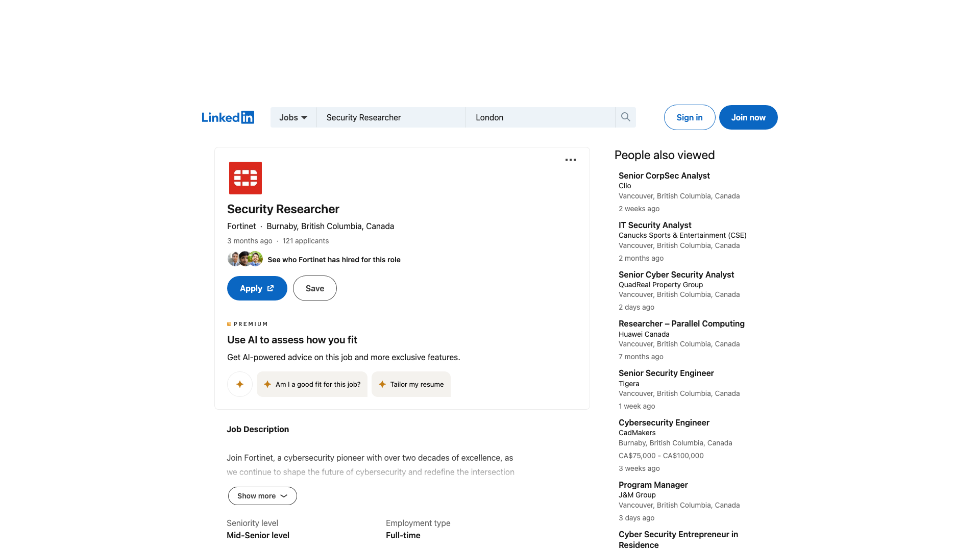Open Researcher – Parallel Computing job
The width and height of the screenshot is (980, 551).
(681, 323)
